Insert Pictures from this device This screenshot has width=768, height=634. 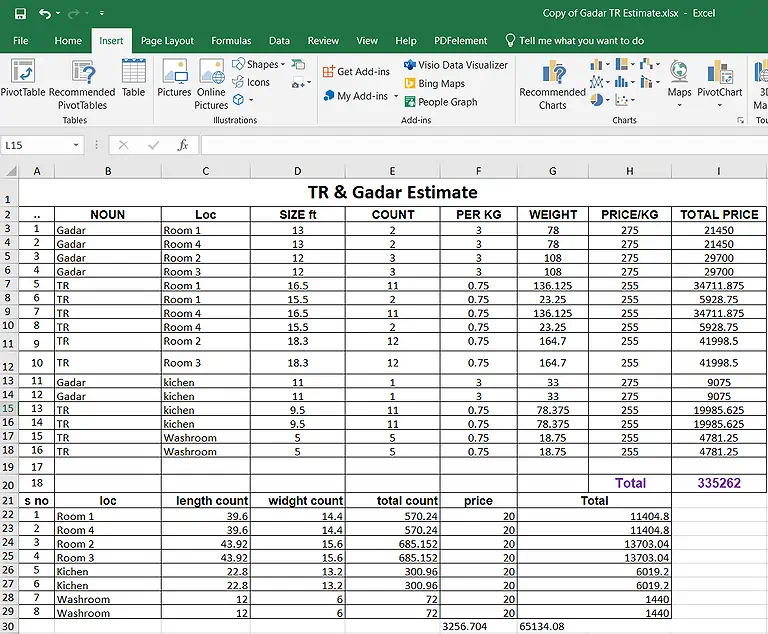(174, 78)
